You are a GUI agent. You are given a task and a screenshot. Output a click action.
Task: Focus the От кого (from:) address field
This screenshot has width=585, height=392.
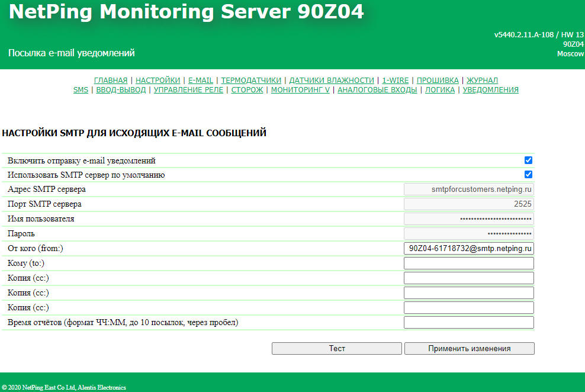[x=468, y=249]
